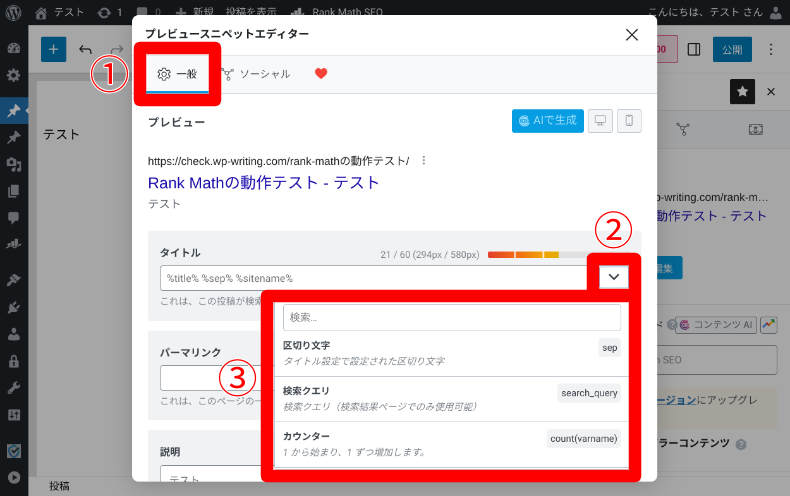790x496 pixels.
Task: Click the undo arrow in editor toolbar
Action: coord(85,49)
